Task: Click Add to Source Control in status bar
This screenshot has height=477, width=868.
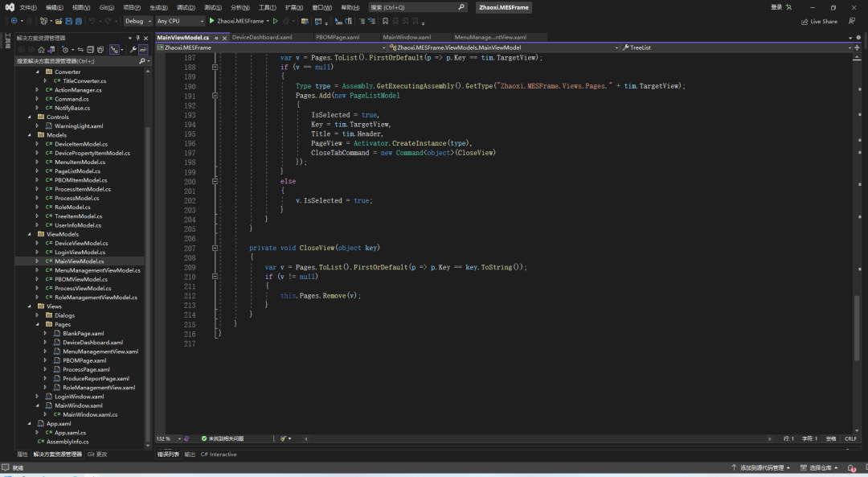Action: [x=760, y=467]
